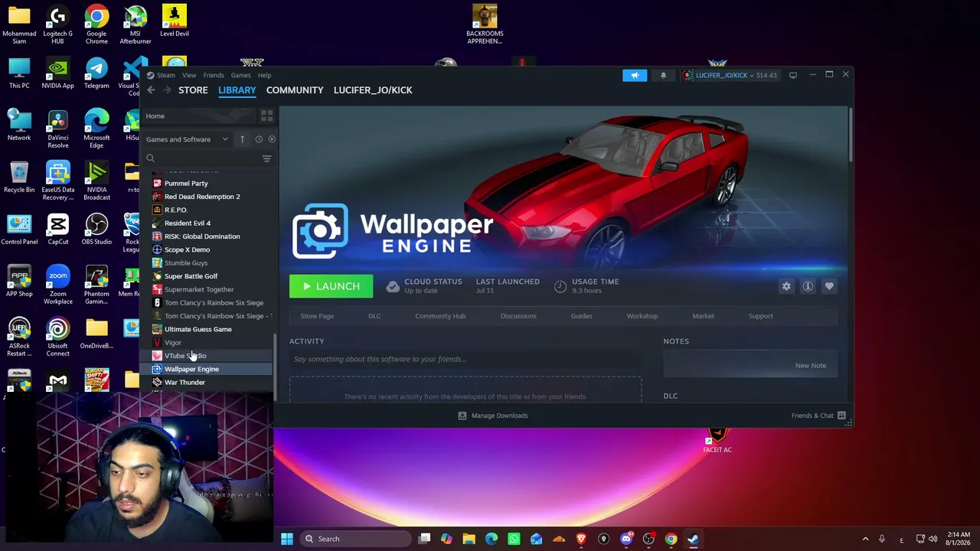Add Wallpaper Engine to favorites heart
The image size is (980, 551).
click(829, 286)
